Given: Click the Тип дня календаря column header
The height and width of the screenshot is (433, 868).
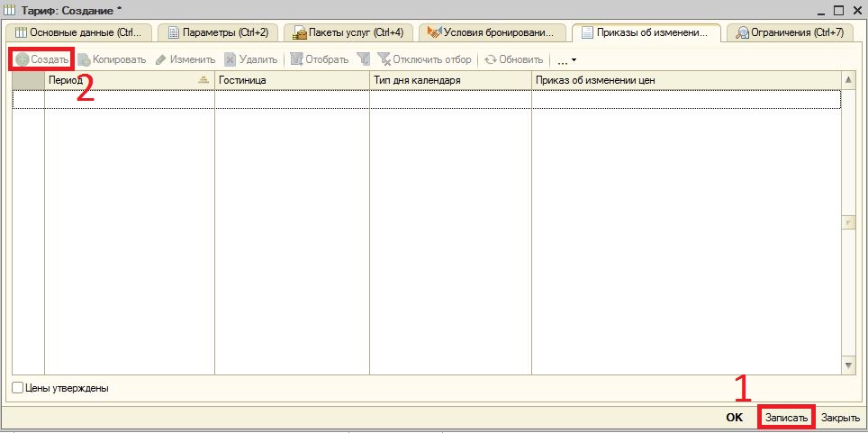Looking at the screenshot, I should click(x=450, y=80).
